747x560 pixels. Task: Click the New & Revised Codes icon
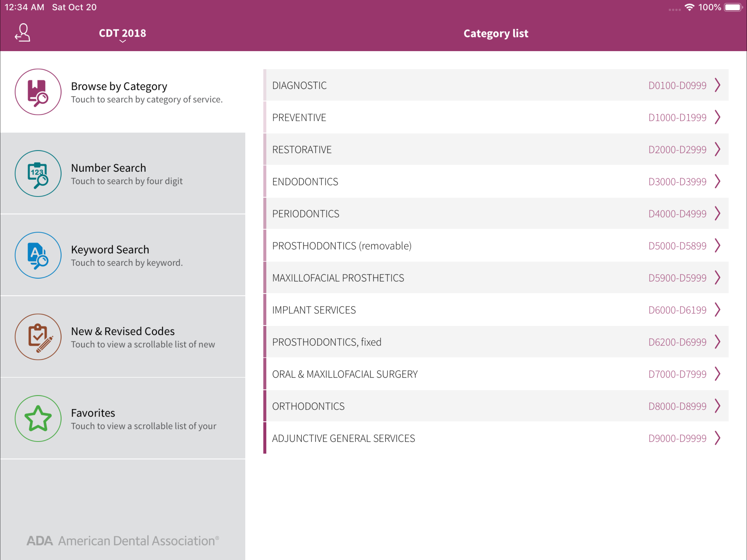tap(38, 337)
